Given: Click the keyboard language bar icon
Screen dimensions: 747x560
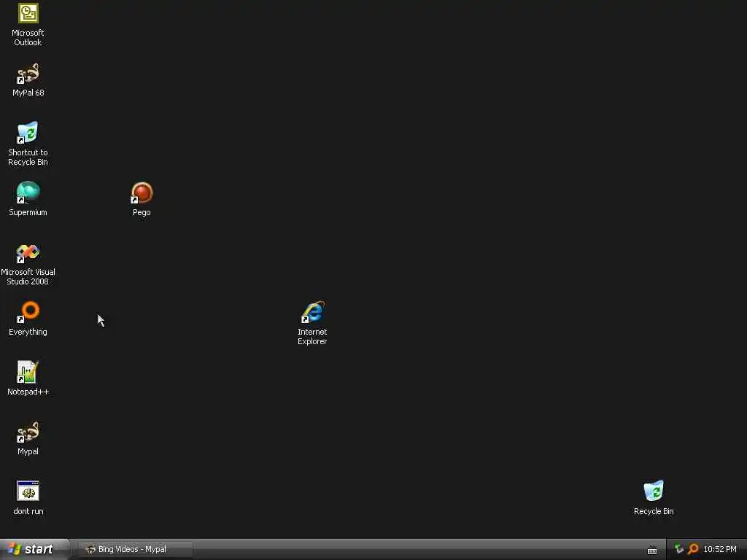Looking at the screenshot, I should 651,550.
